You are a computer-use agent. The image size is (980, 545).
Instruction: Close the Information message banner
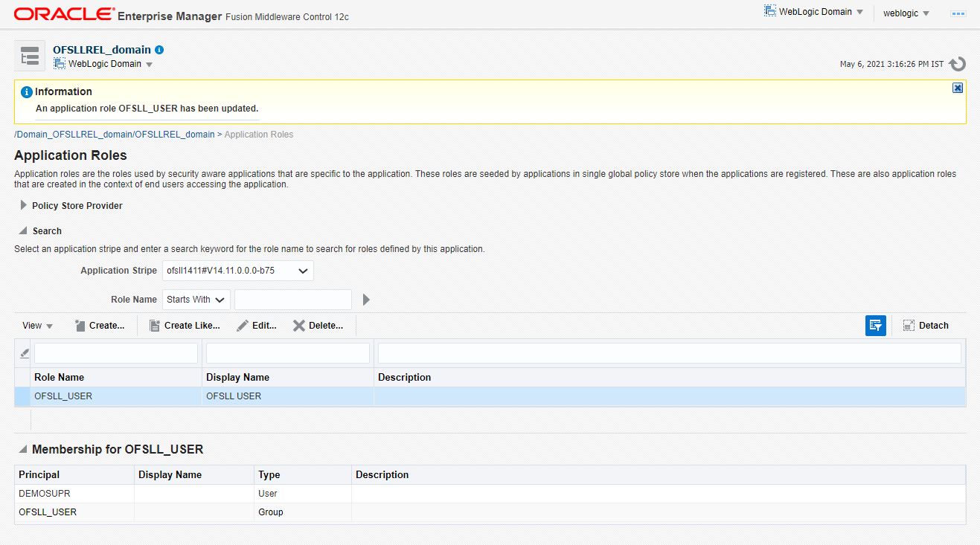958,88
